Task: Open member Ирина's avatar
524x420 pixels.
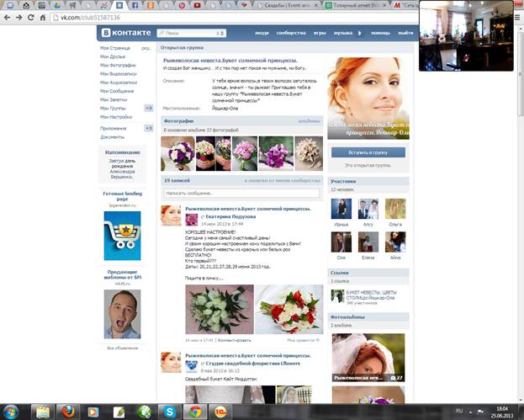Action: pos(341,209)
